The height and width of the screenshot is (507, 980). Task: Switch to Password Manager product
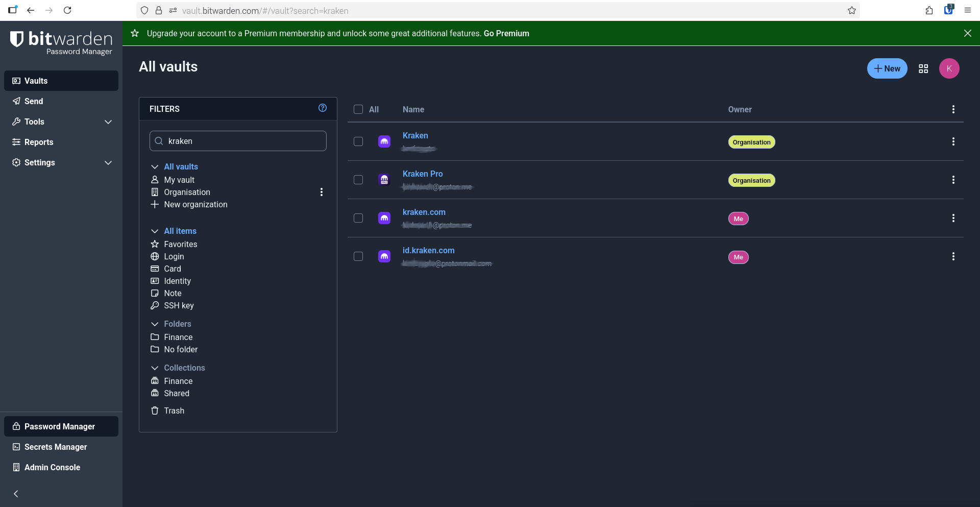61,426
